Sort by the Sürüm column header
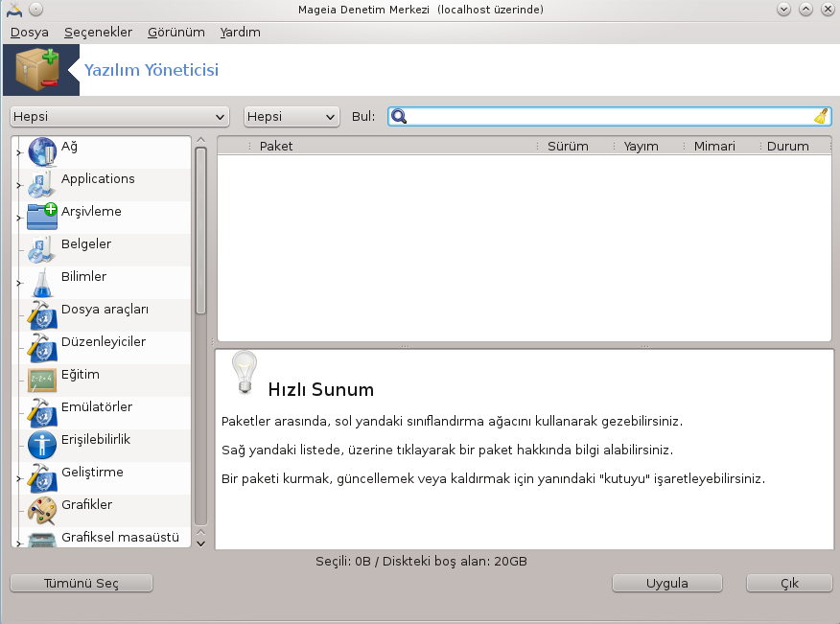 click(574, 146)
